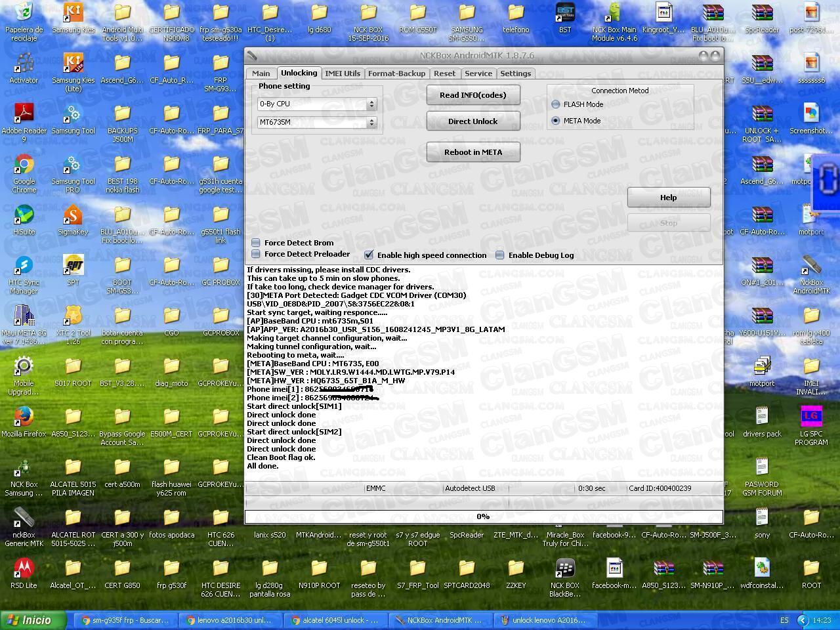Click the EMMC status field
The image size is (840, 630).
pos(376,488)
